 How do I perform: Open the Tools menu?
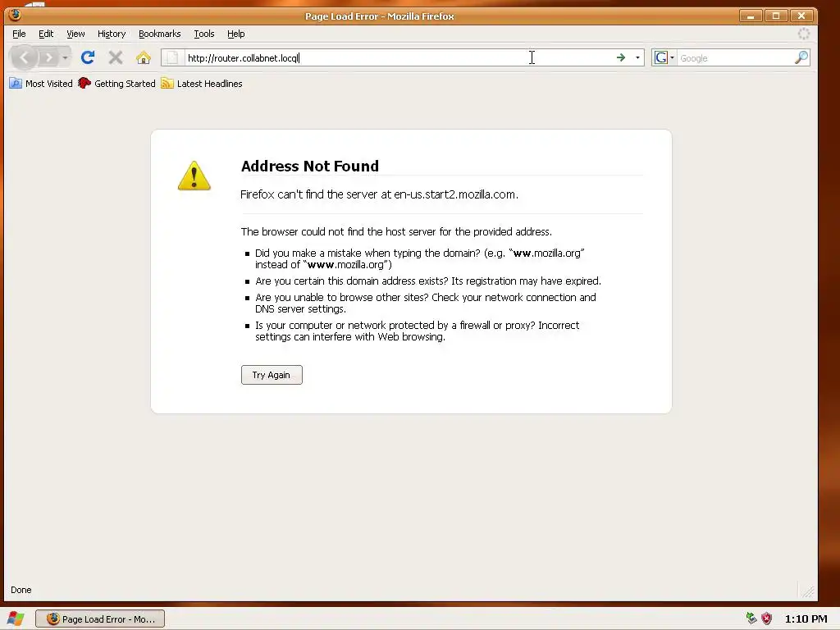coord(204,34)
